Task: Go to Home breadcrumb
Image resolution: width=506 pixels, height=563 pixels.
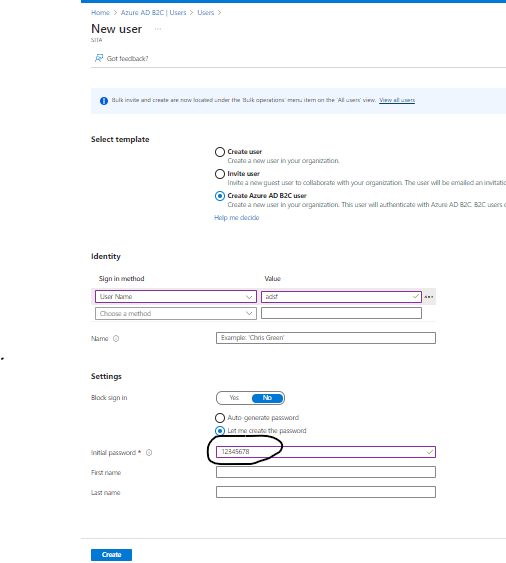Action: 100,13
